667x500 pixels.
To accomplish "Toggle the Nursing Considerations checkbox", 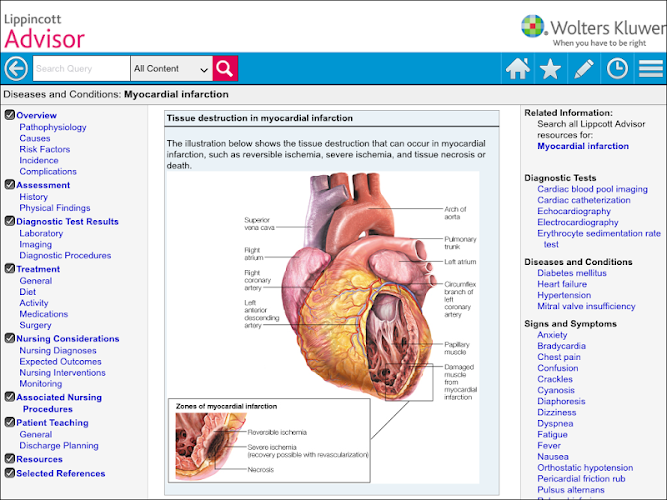I will pyautogui.click(x=10, y=338).
